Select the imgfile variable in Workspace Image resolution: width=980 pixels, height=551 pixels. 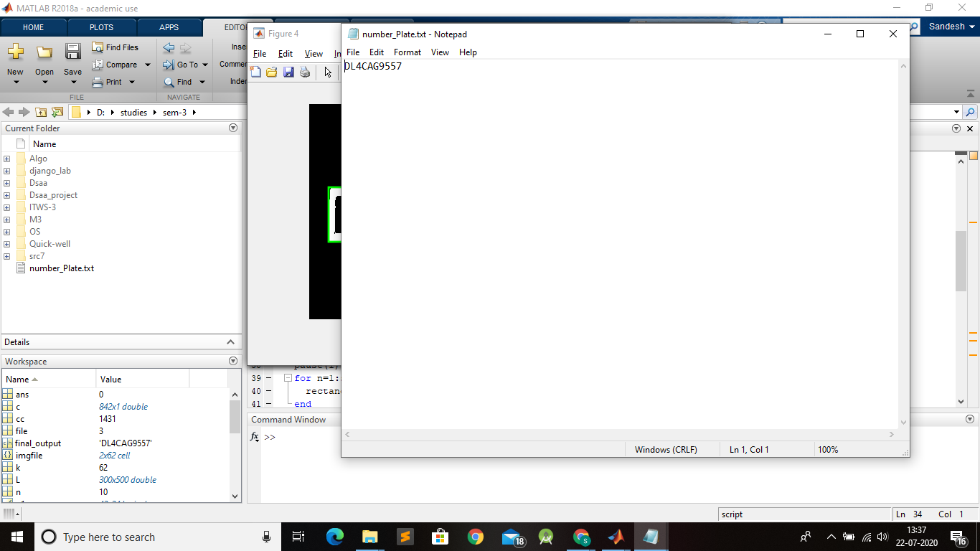29,456
